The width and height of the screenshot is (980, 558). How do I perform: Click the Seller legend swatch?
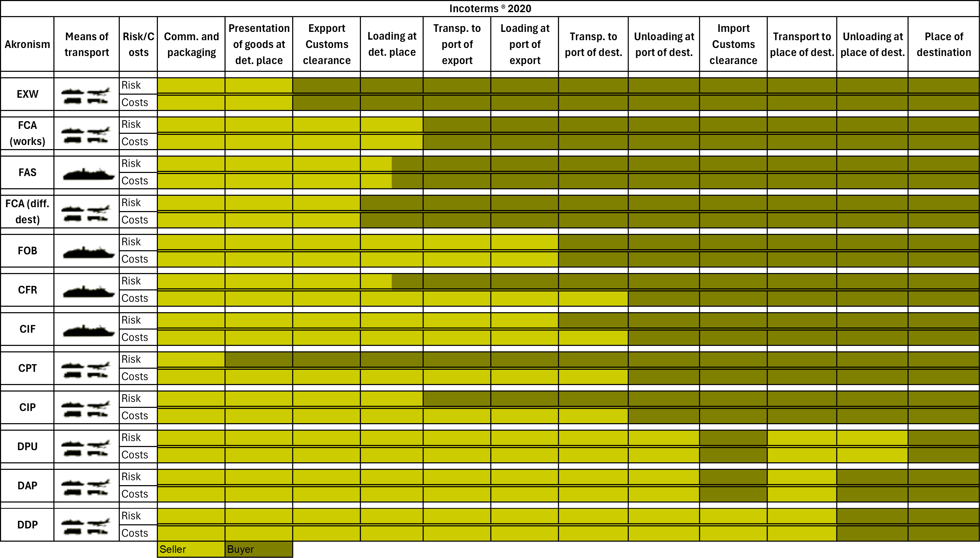(190, 549)
